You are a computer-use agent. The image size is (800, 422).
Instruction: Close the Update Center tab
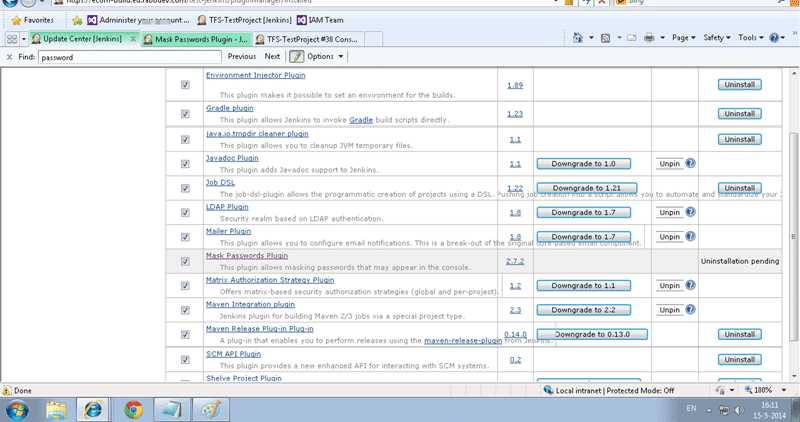pos(133,39)
